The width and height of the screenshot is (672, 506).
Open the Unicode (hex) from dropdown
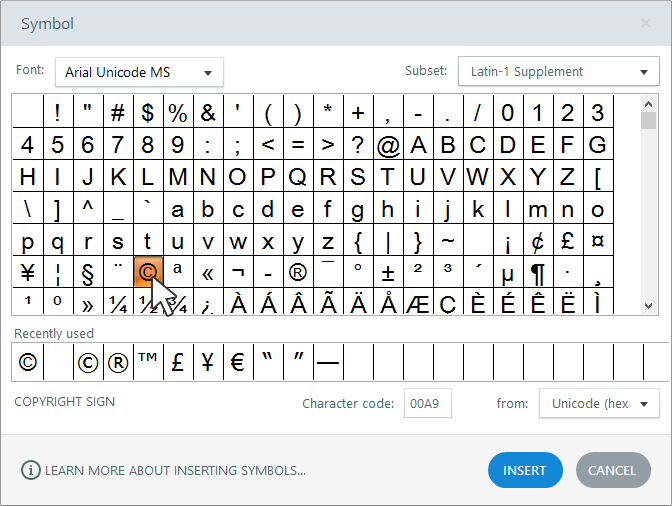pos(599,403)
